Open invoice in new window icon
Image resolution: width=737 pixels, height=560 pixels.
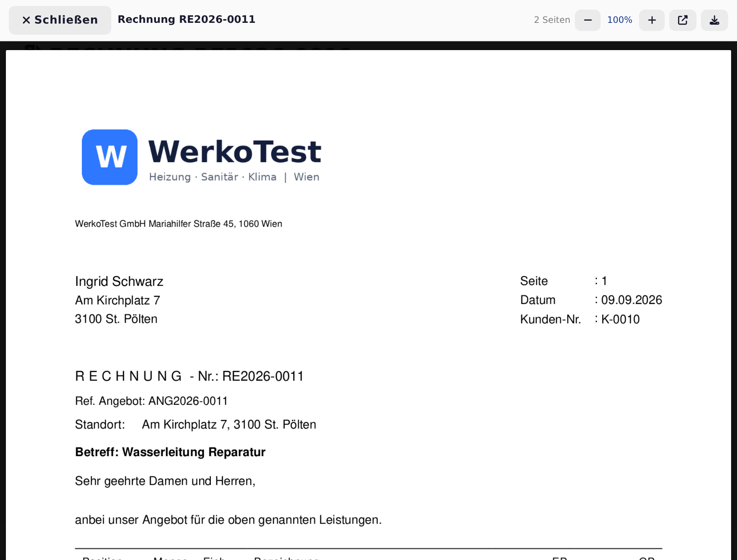click(683, 20)
